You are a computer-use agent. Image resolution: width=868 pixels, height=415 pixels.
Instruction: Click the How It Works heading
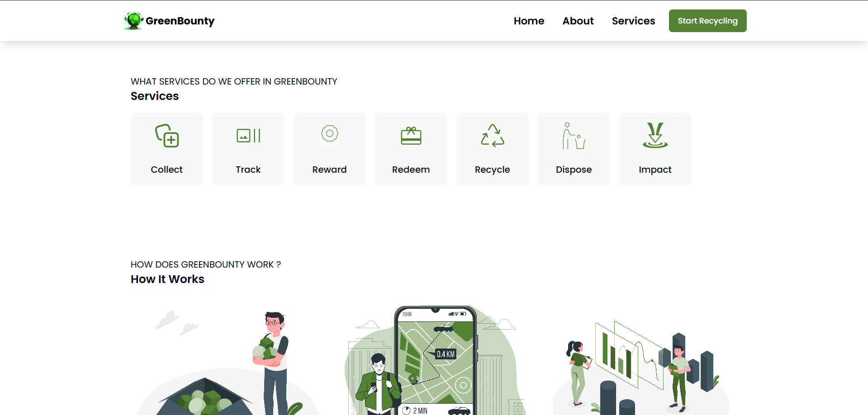tap(167, 279)
